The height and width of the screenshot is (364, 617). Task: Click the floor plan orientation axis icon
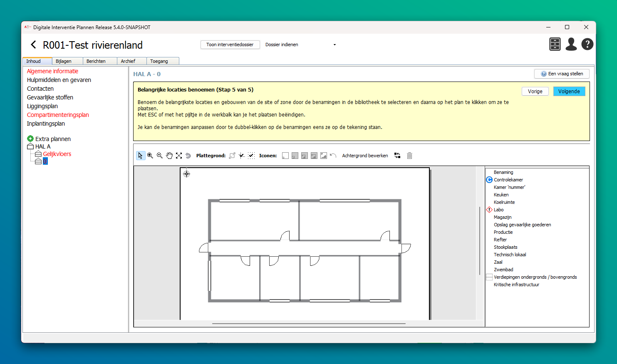[242, 156]
